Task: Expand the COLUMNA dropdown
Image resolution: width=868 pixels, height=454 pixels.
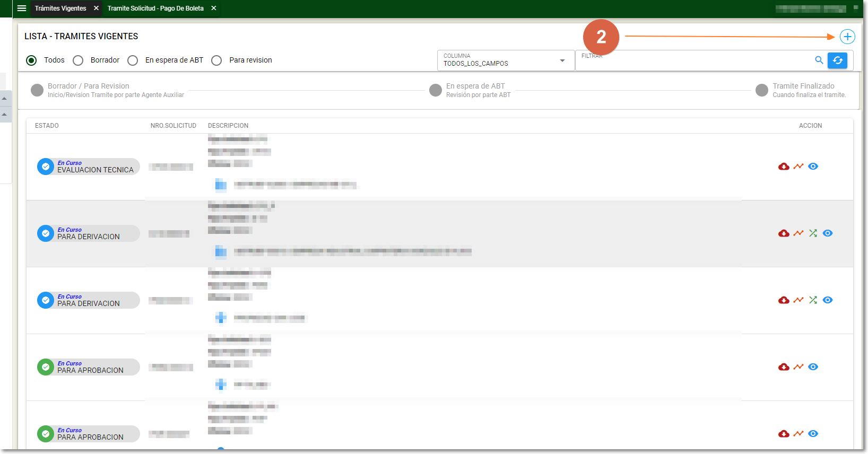Action: point(562,60)
